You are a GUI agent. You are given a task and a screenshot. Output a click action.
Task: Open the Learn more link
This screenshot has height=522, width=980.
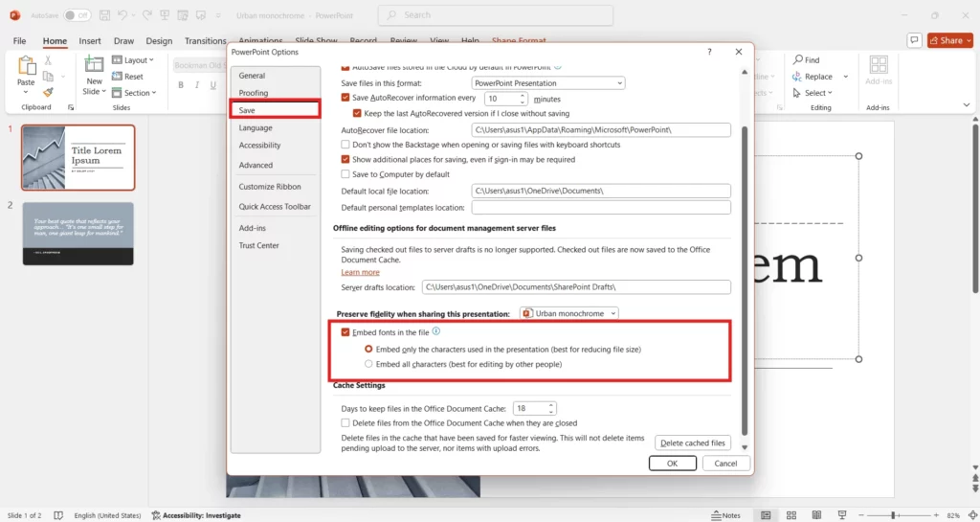(360, 272)
